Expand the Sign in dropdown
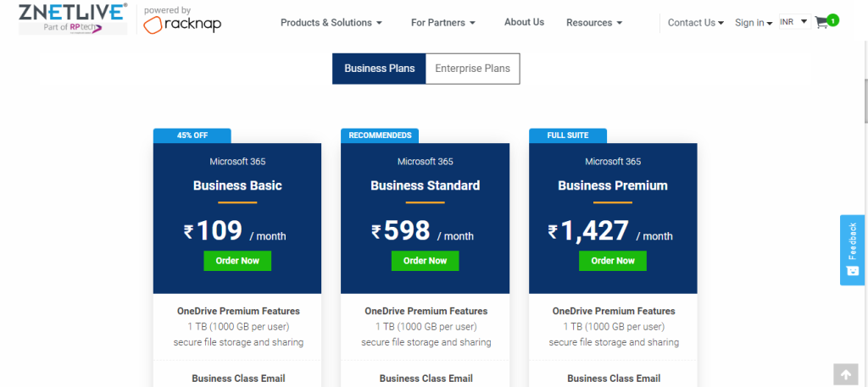 click(754, 23)
